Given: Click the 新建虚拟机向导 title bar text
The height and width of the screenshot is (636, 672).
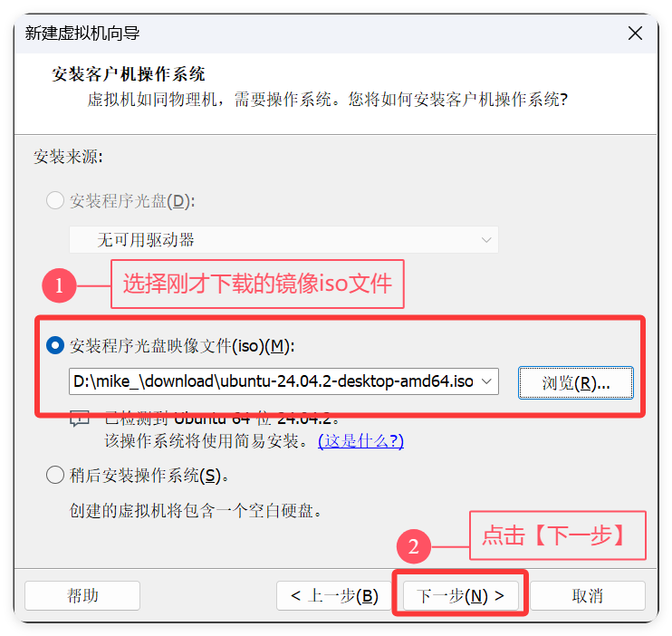Looking at the screenshot, I should tap(82, 33).
